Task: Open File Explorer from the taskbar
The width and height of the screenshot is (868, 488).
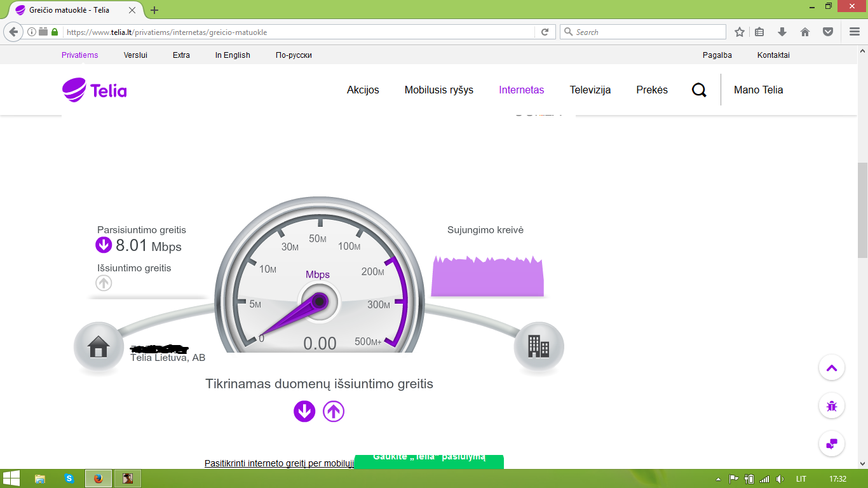Action: (x=40, y=478)
